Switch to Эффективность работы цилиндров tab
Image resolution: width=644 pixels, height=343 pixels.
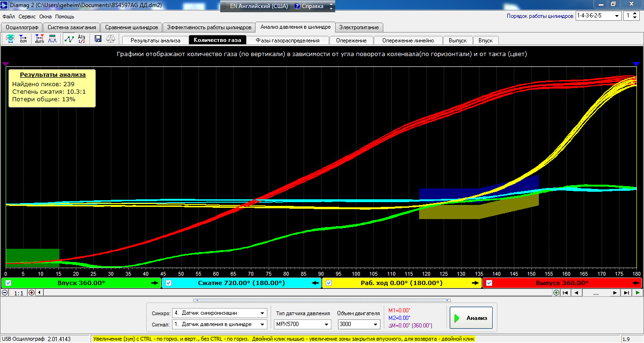(209, 27)
